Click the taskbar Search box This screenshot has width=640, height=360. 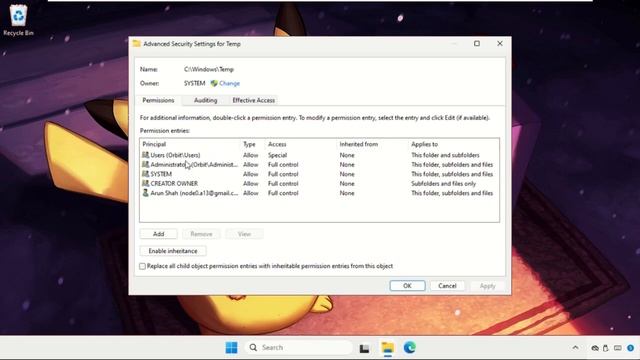coord(299,347)
